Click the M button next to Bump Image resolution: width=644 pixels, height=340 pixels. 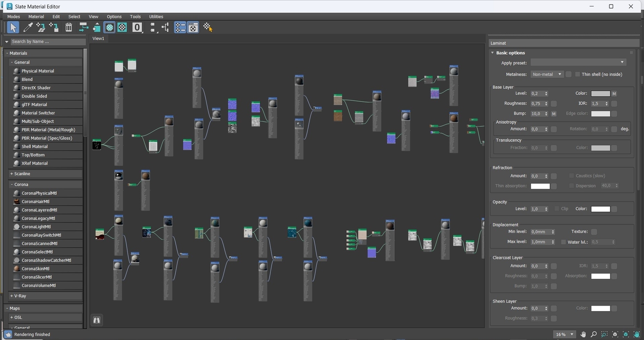(554, 114)
